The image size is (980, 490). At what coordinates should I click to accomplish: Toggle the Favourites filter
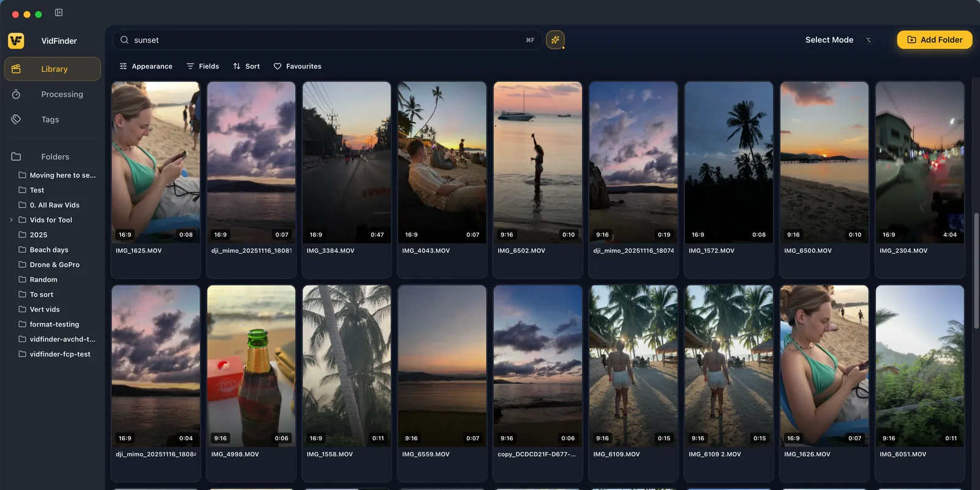tap(297, 66)
